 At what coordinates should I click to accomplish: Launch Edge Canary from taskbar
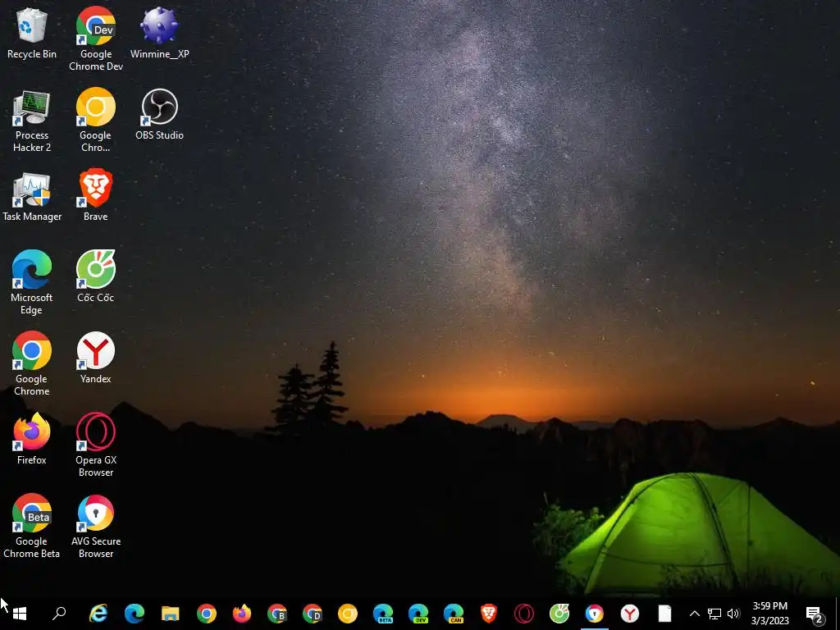click(x=454, y=614)
